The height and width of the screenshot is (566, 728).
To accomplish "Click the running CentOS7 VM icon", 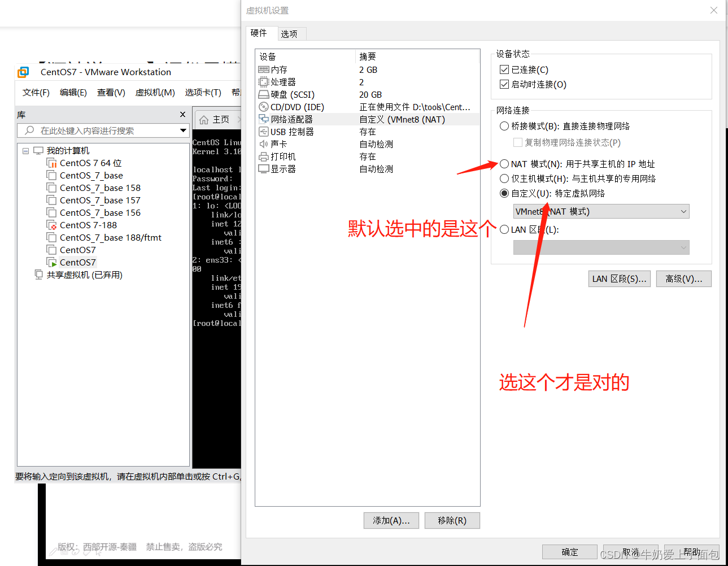I will pyautogui.click(x=51, y=262).
